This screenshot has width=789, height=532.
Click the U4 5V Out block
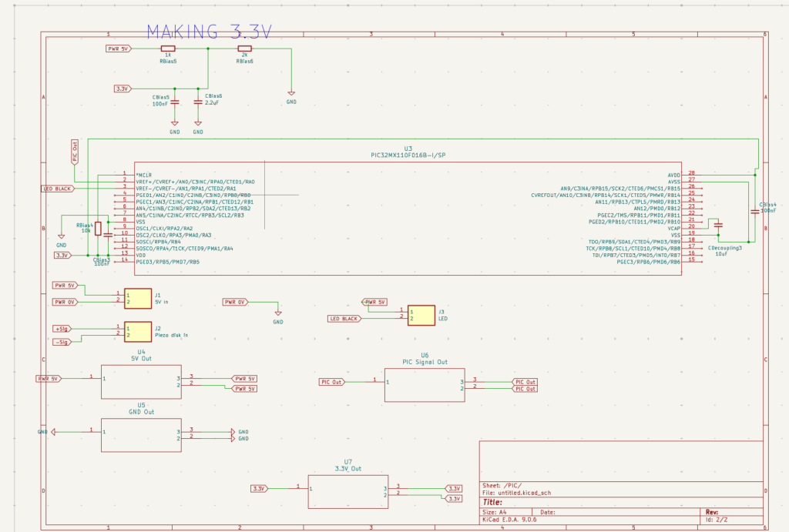[x=142, y=382]
